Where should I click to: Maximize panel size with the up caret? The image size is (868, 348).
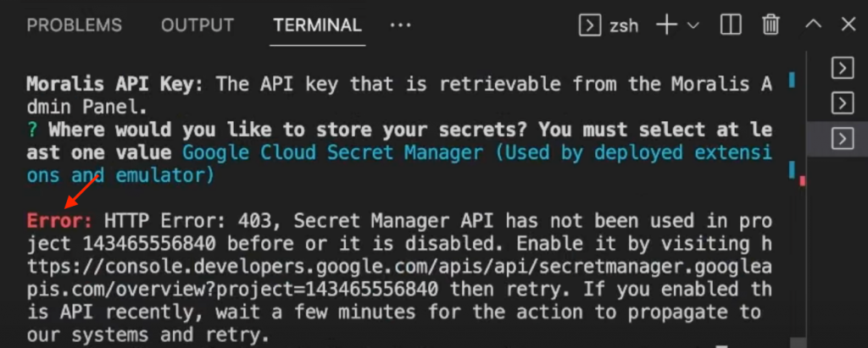click(x=813, y=25)
